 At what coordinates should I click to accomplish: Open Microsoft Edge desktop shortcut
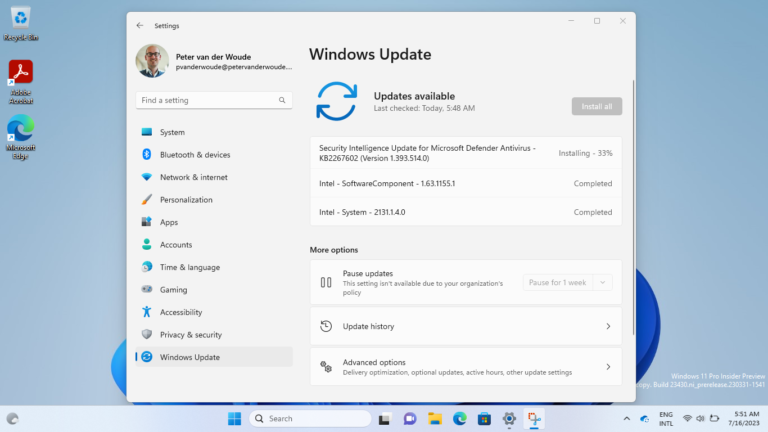pyautogui.click(x=20, y=135)
